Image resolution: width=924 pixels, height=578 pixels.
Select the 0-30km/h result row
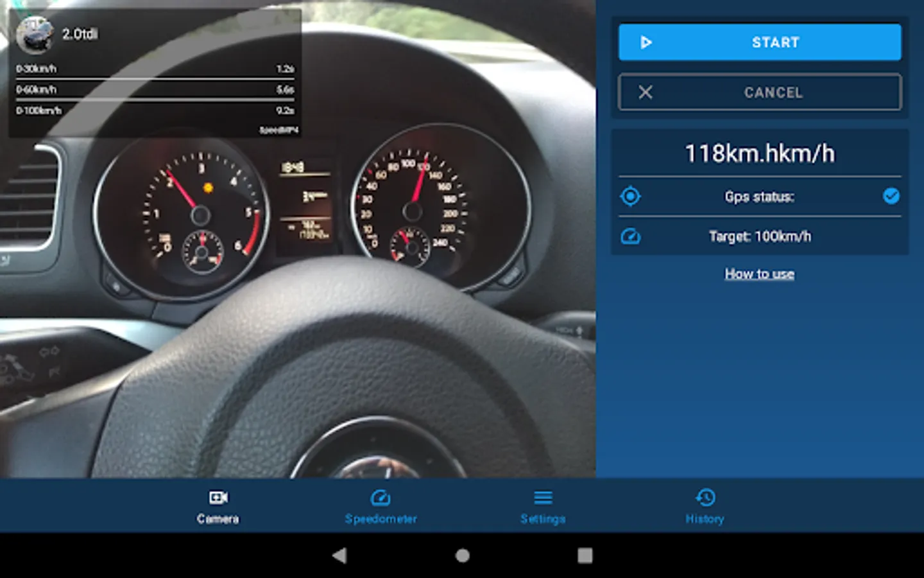click(155, 69)
